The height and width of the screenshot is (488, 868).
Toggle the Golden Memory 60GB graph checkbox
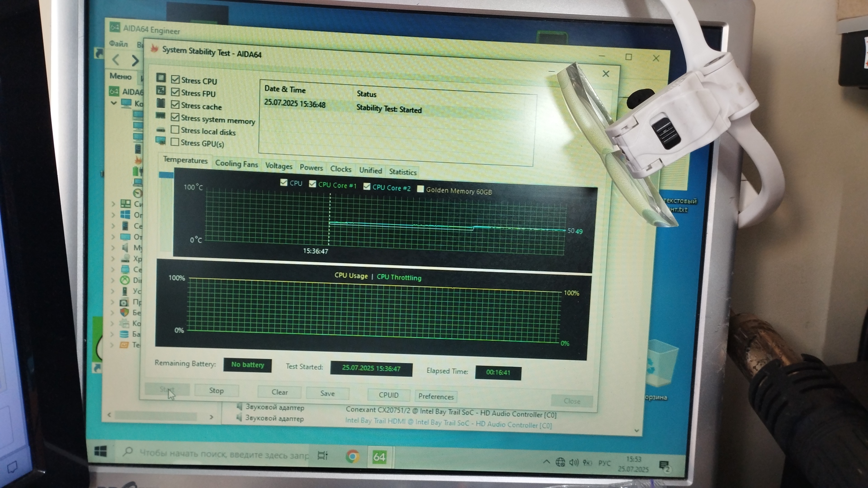pyautogui.click(x=420, y=189)
